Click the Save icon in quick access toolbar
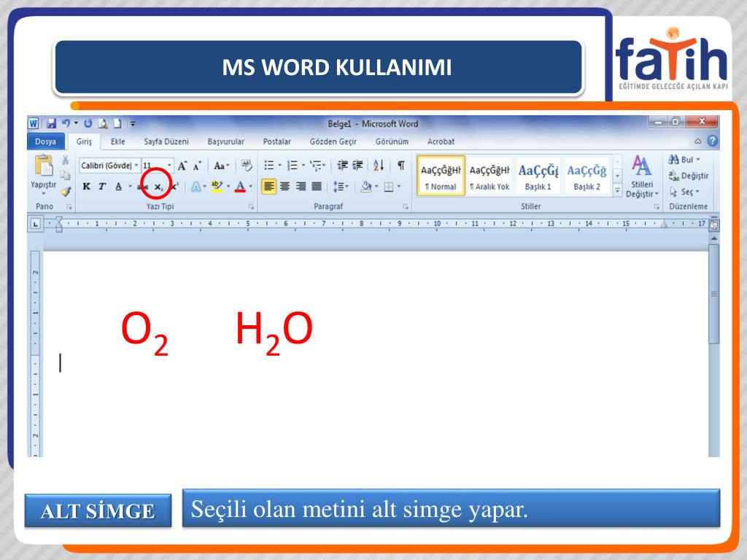Viewport: 747px width, 560px height. click(x=52, y=124)
